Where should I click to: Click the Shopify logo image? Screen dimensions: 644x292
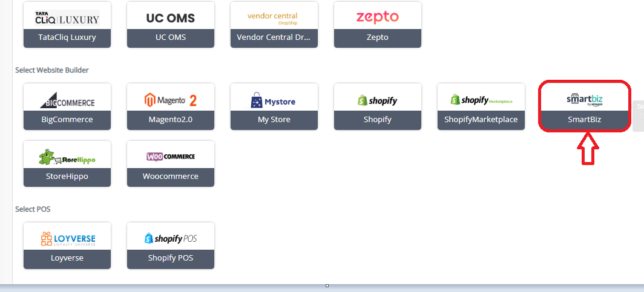377,100
